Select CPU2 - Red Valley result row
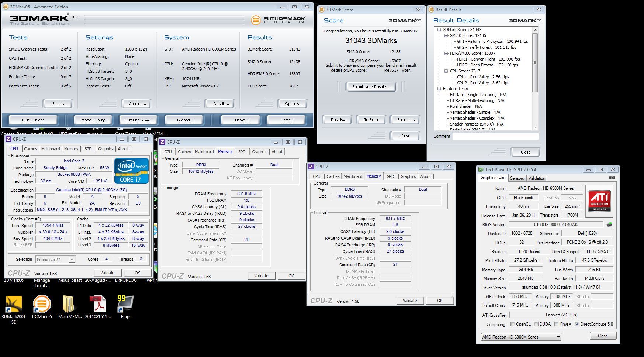Viewport: 644px width, 357px height. tap(483, 83)
